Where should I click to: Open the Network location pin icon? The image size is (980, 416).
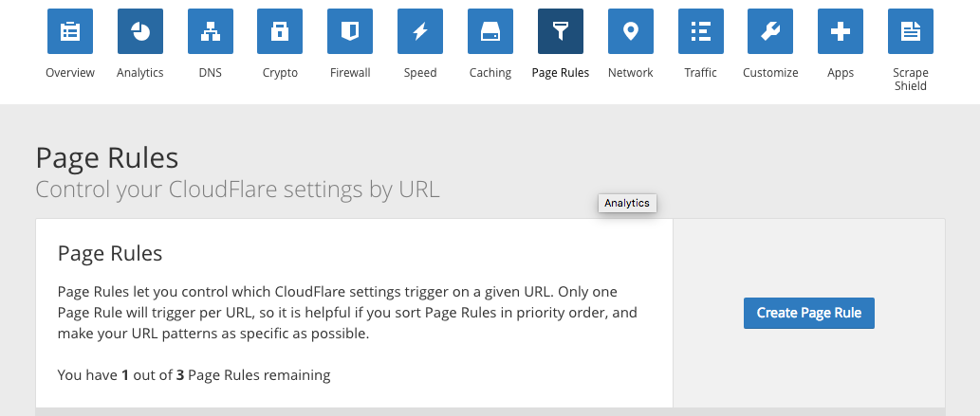[x=631, y=31]
